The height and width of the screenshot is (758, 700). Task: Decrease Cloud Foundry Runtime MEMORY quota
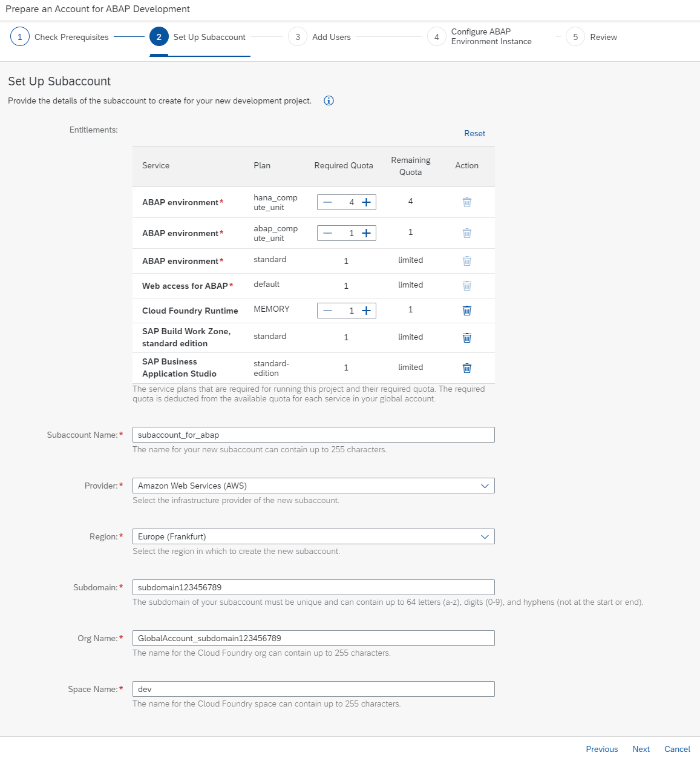pos(327,311)
